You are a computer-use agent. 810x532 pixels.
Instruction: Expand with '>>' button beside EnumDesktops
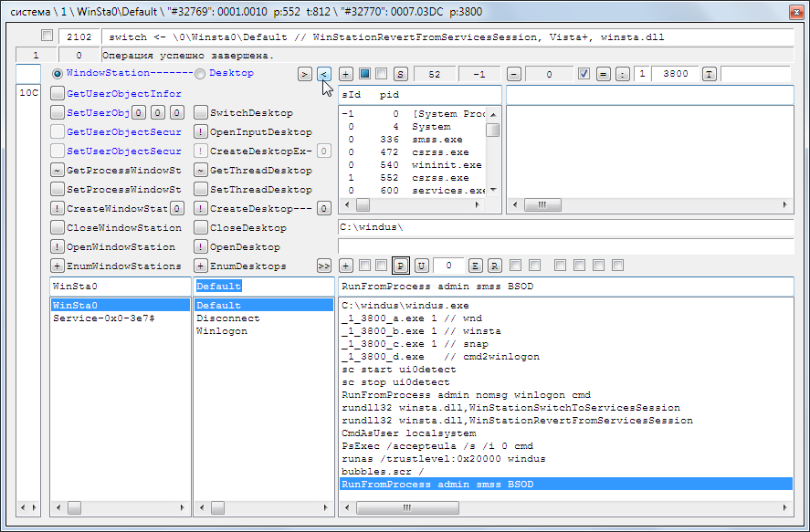pos(323,266)
